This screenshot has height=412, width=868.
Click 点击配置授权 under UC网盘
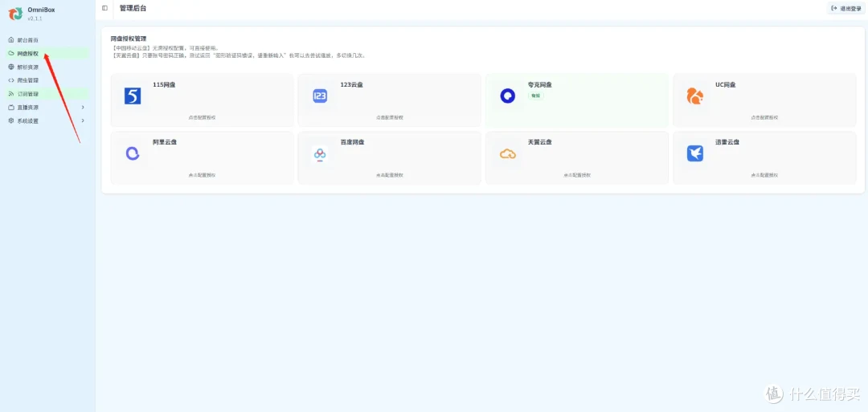764,118
